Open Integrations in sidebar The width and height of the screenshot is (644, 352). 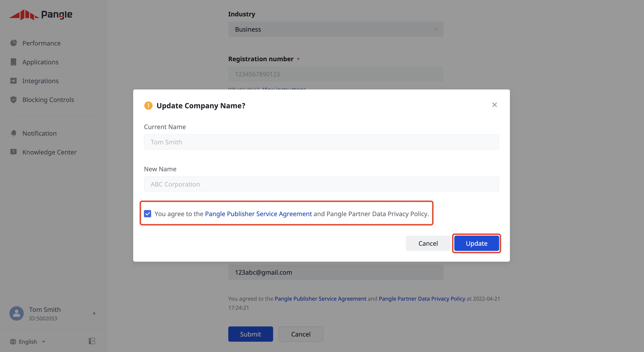[x=40, y=81]
